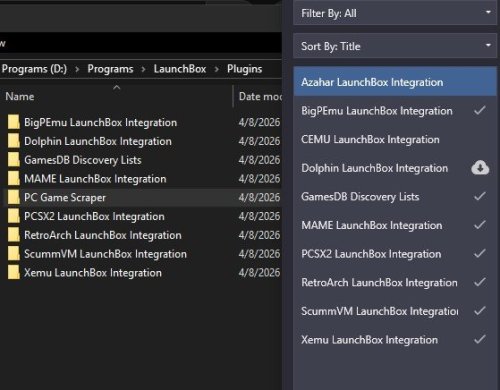Click the Xemu folder icon in Explorer

(x=13, y=272)
